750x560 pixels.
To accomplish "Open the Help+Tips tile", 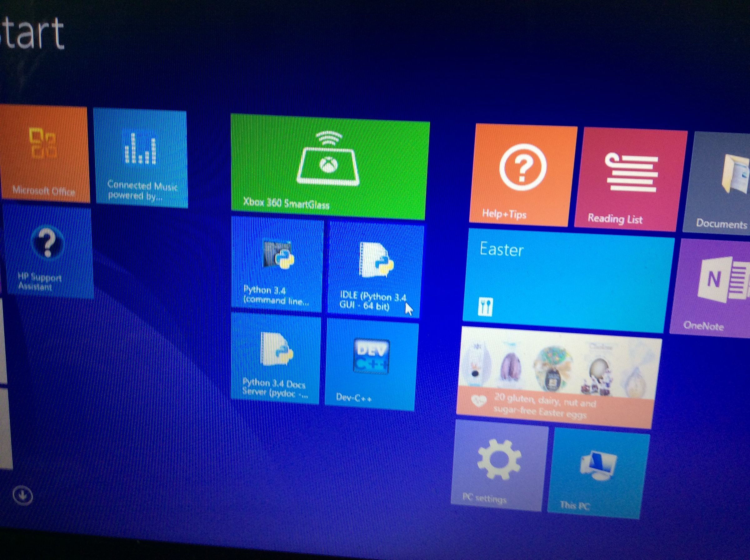I will pos(522,176).
